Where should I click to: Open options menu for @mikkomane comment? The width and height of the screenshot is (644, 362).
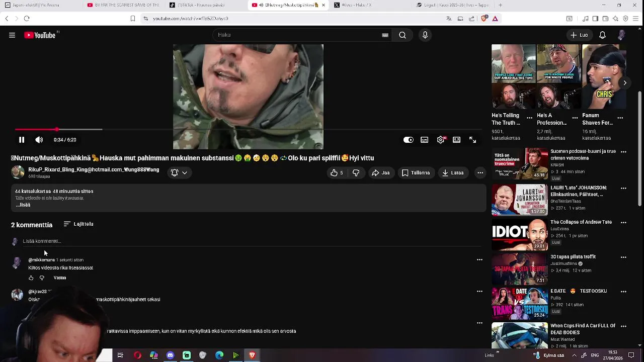[x=479, y=260]
